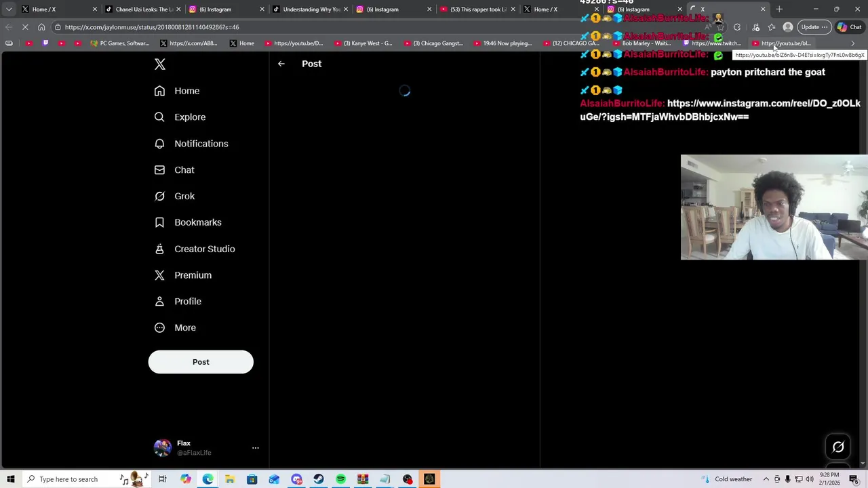Open Cold weather widget
The width and height of the screenshot is (868, 488).
point(728,479)
